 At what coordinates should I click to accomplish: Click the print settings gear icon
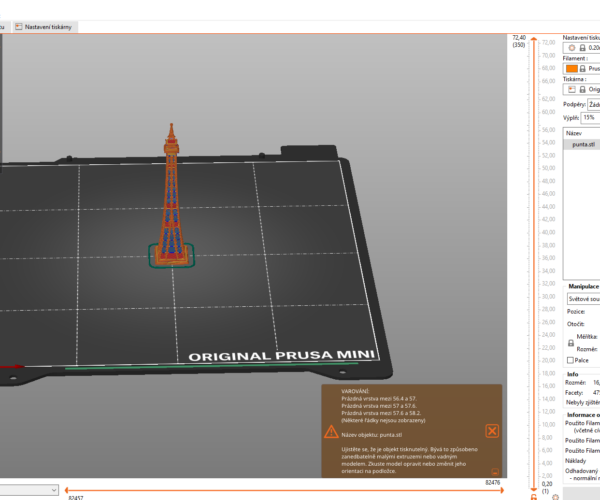(572, 48)
